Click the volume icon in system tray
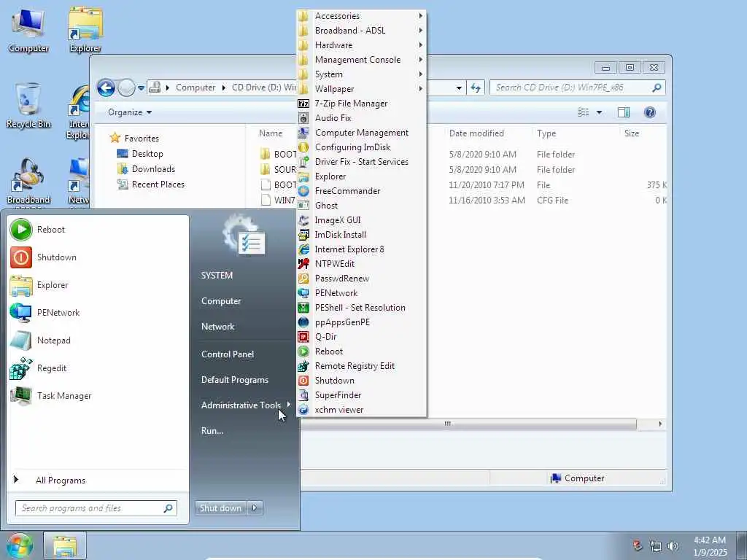The height and width of the screenshot is (560, 747). point(673,546)
